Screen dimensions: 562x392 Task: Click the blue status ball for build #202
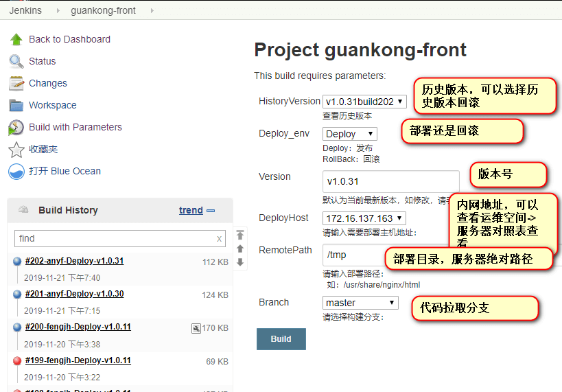click(x=17, y=261)
